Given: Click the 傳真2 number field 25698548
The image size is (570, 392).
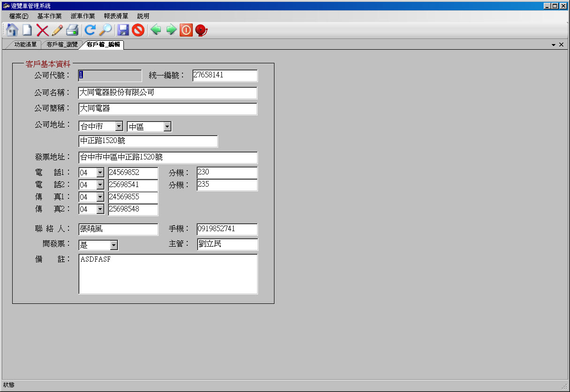Looking at the screenshot, I should 133,209.
